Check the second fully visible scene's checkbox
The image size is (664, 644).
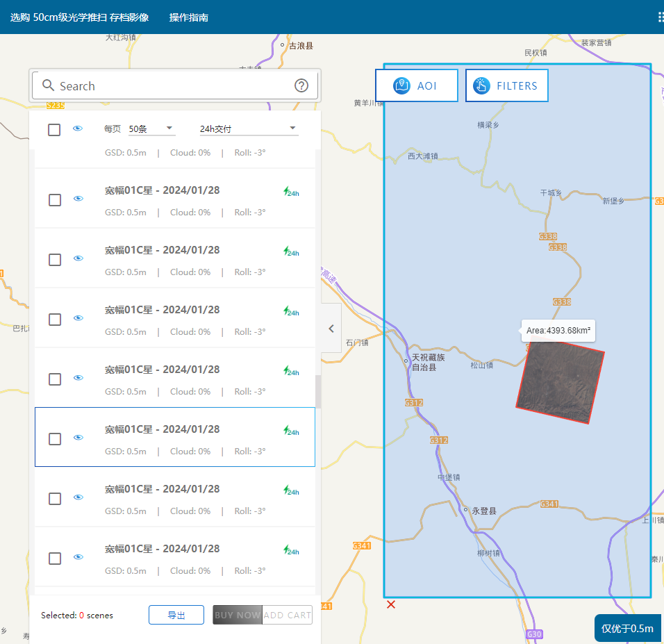click(55, 260)
